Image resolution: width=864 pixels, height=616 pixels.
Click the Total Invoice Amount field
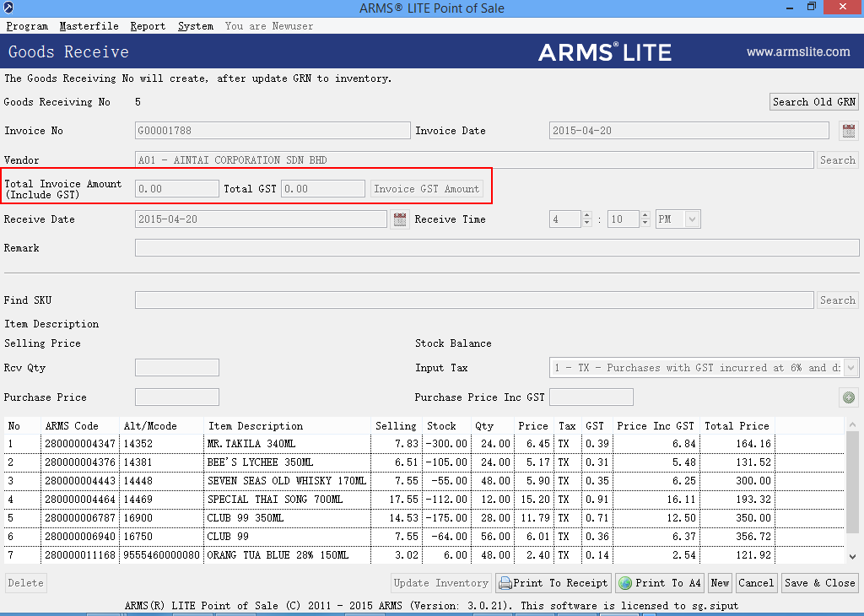[177, 189]
